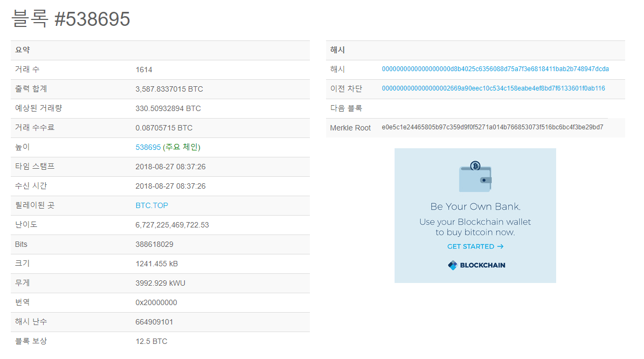Click the difficulty value in the summary table
Image resolution: width=644 pixels, height=359 pixels.
170,225
